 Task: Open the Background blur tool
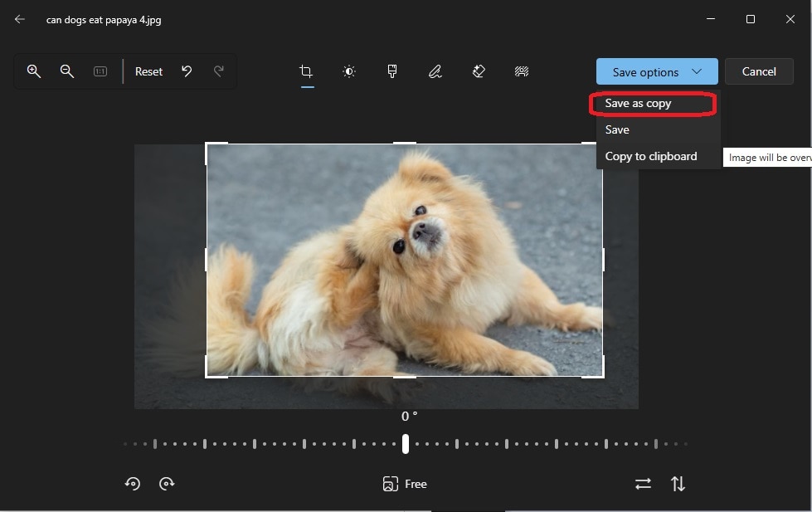[x=522, y=71]
